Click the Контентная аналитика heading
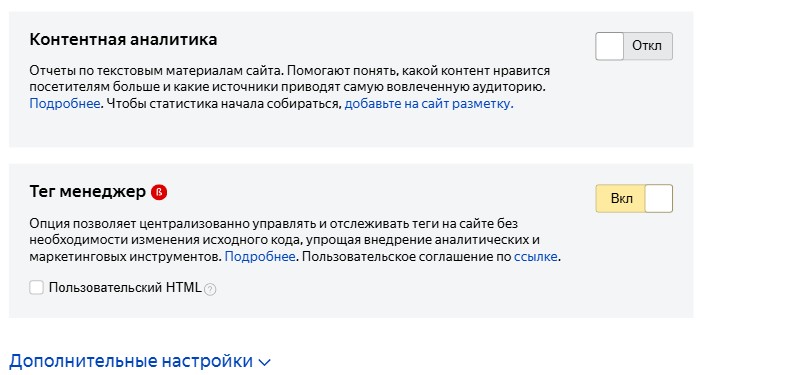 point(124,39)
